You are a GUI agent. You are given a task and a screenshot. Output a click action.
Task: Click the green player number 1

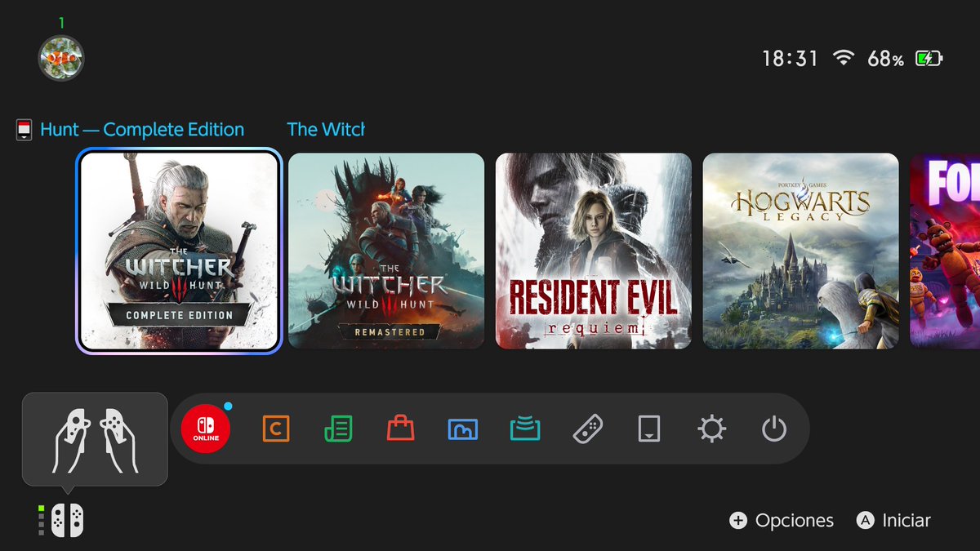coord(61,23)
